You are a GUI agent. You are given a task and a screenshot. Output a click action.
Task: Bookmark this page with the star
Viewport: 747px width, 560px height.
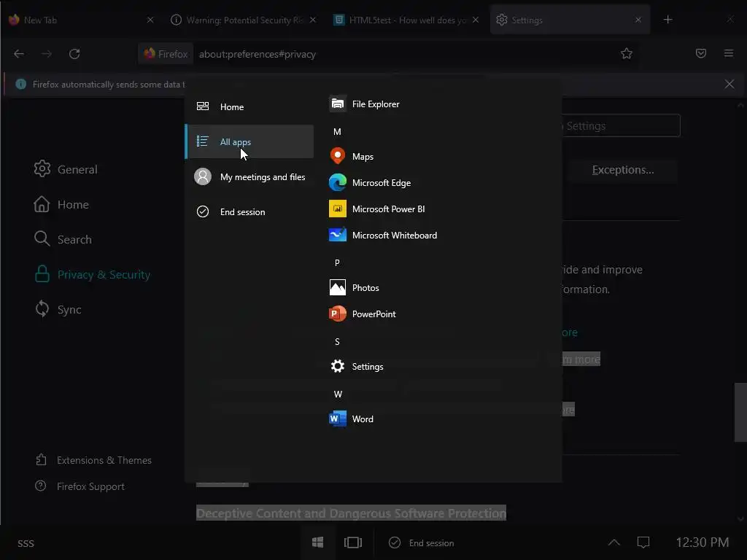(x=627, y=53)
